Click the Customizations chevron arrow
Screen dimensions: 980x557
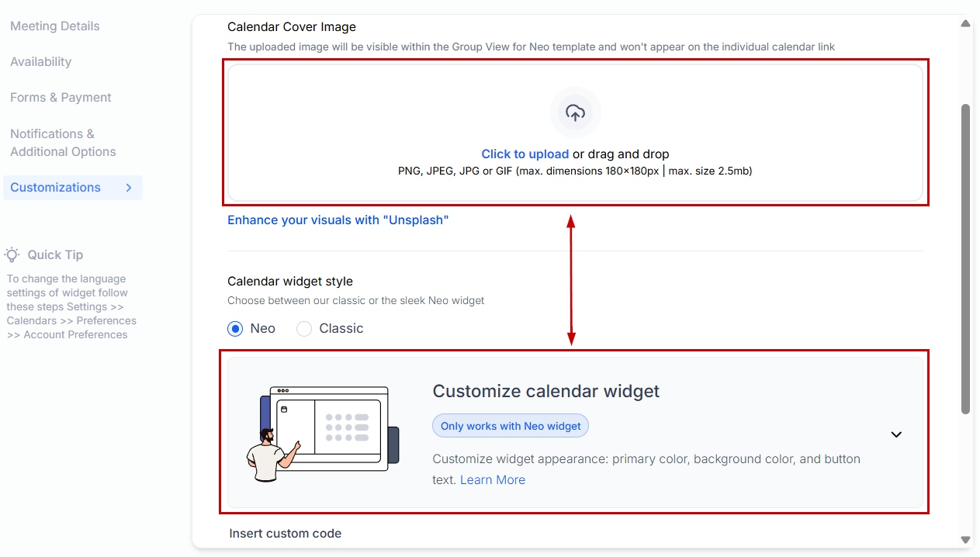(x=129, y=188)
